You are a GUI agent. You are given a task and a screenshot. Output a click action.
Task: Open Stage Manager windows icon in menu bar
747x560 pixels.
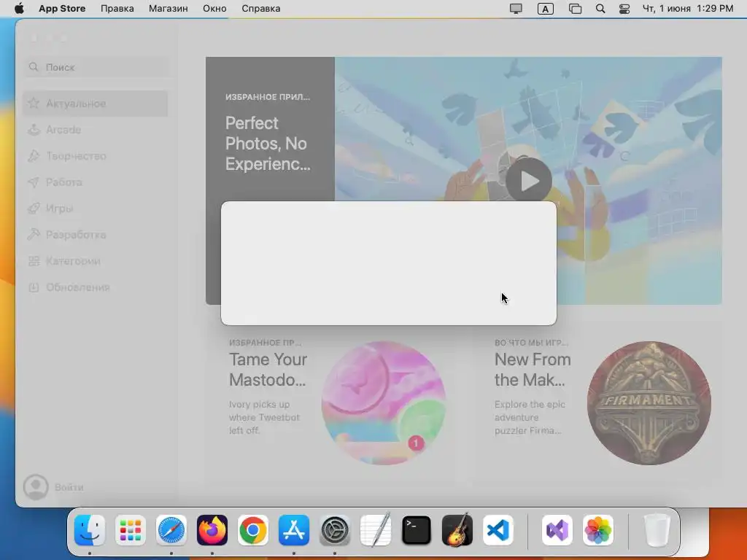(x=575, y=9)
